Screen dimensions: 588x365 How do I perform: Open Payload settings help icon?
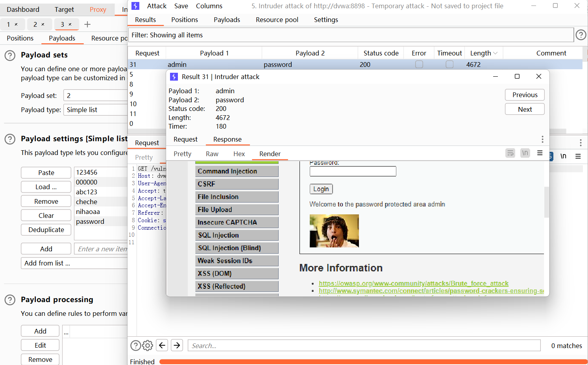pos(10,139)
